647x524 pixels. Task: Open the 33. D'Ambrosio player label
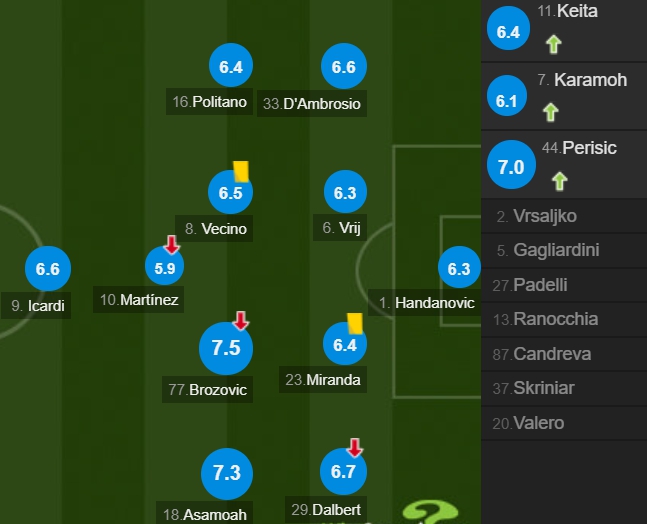pyautogui.click(x=312, y=104)
